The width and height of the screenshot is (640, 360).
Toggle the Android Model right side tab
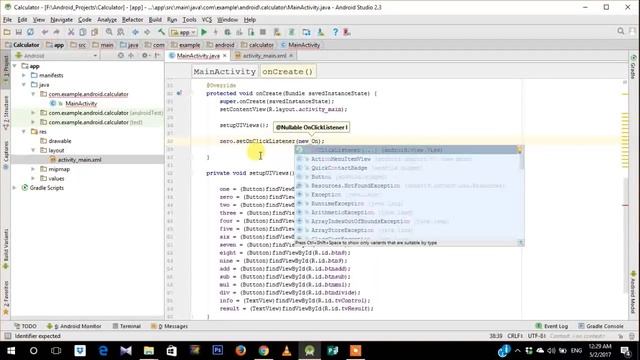(633, 291)
